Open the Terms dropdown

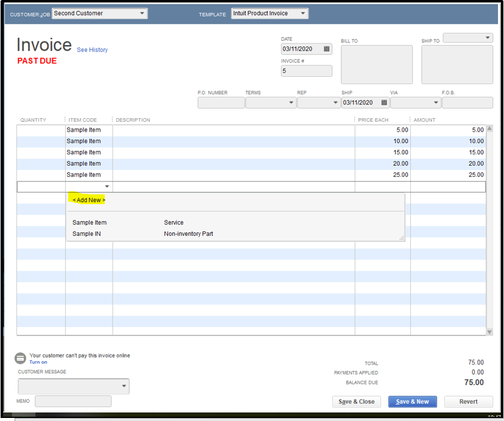click(x=291, y=102)
